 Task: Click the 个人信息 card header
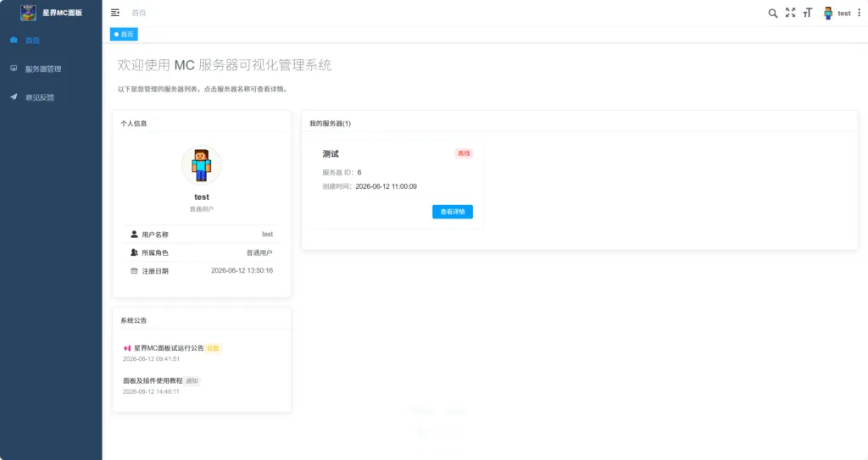pos(134,124)
